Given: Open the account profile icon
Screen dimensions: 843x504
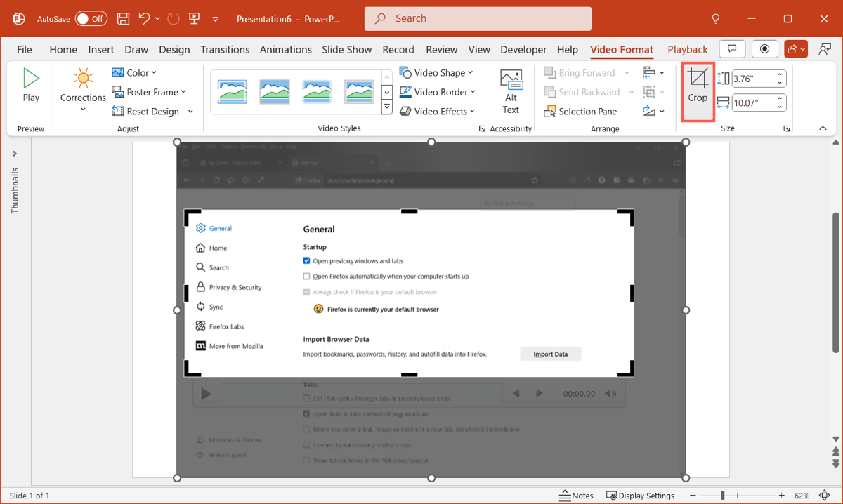Looking at the screenshot, I should [x=825, y=49].
